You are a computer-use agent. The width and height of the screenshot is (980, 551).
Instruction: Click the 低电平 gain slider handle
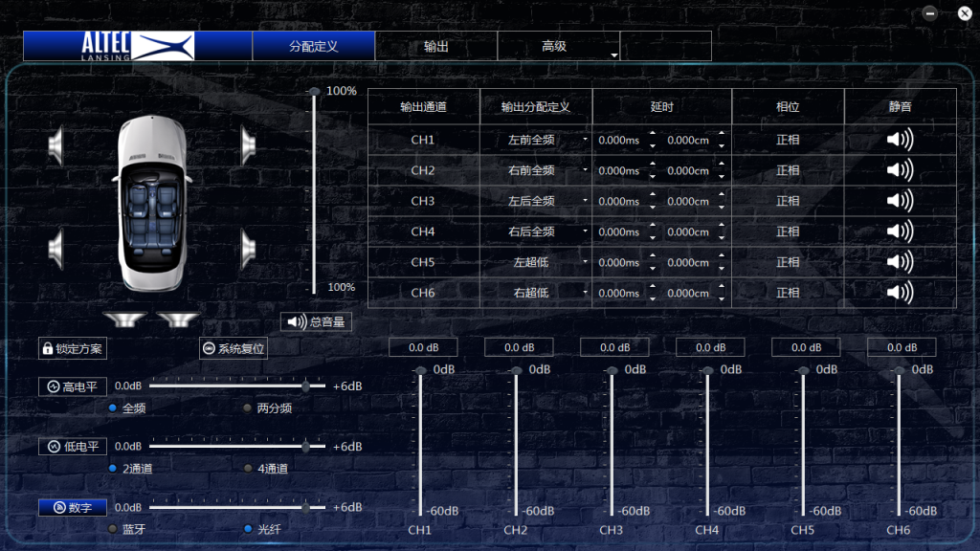pos(305,446)
